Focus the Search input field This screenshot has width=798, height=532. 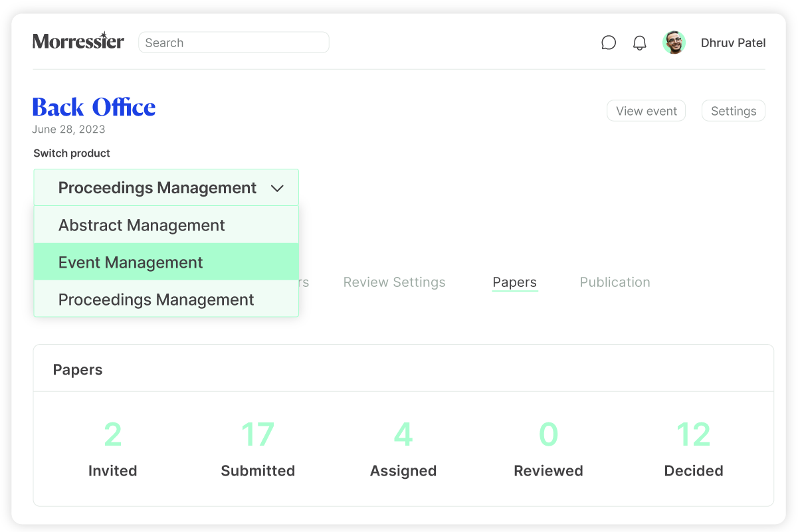[234, 43]
